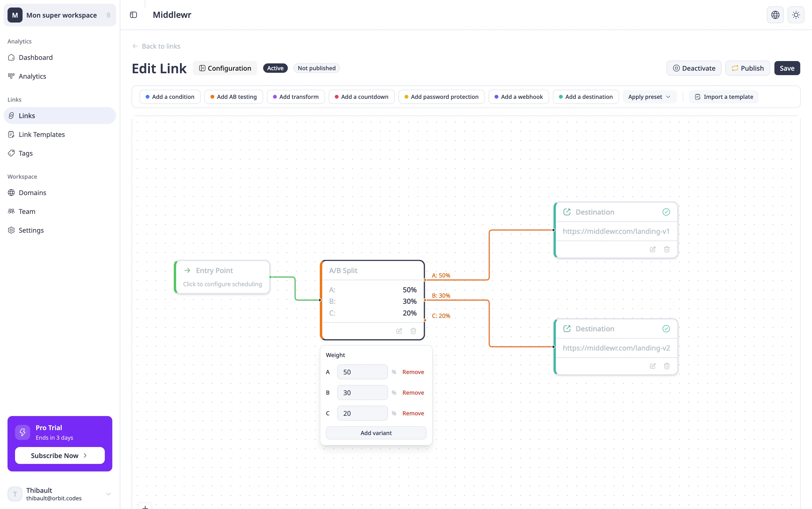Image resolution: width=812 pixels, height=509 pixels.
Task: Open workspace Settings
Action: [x=60, y=230]
